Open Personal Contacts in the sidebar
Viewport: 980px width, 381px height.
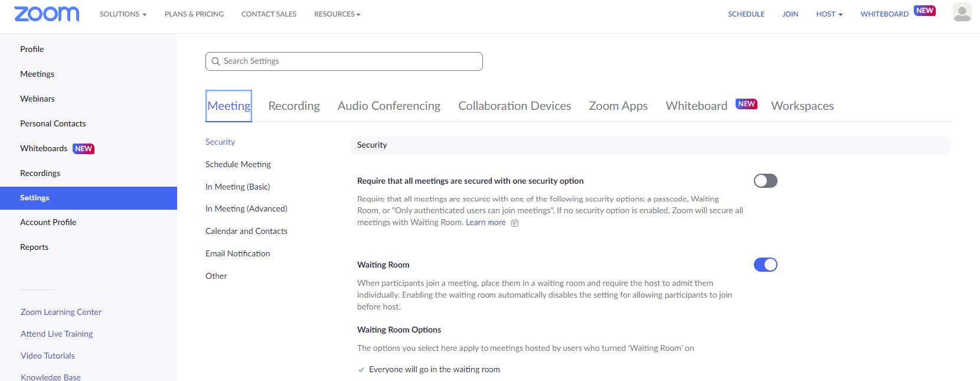(53, 123)
